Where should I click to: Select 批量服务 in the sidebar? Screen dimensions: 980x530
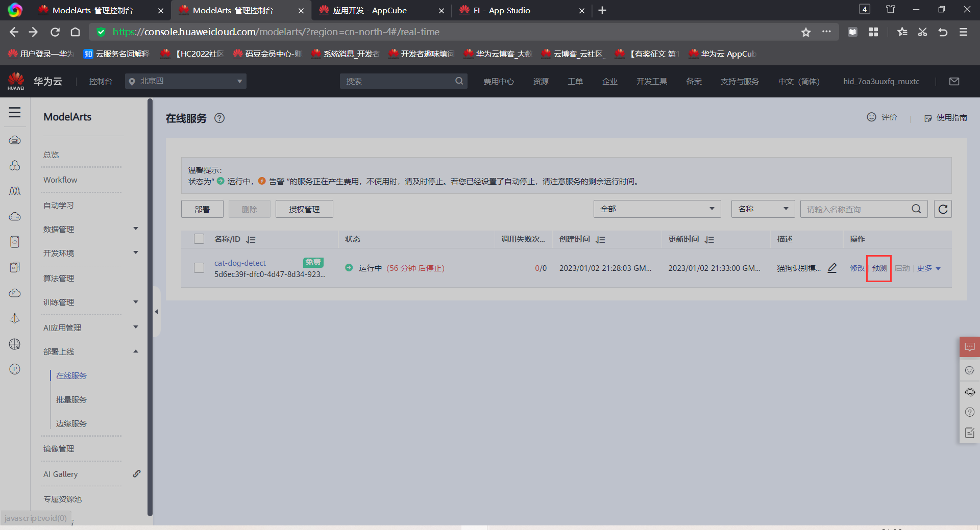click(x=71, y=399)
